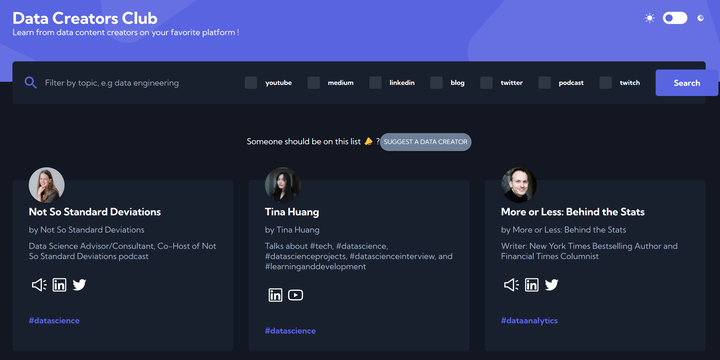The height and width of the screenshot is (360, 720).
Task: Check the linkedin filter checkbox
Action: coord(376,83)
